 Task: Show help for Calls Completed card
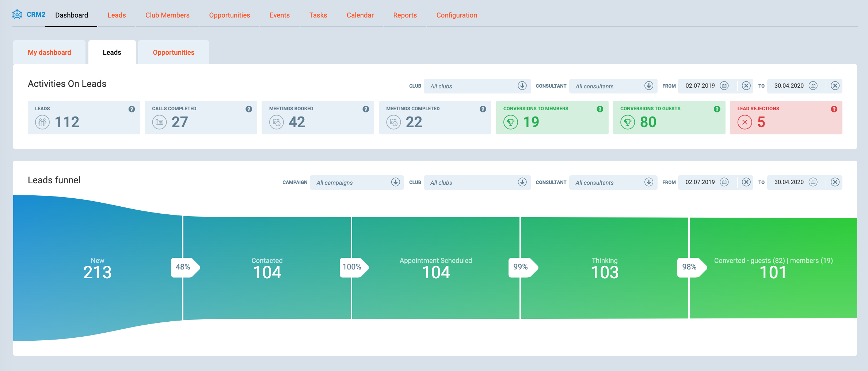click(x=248, y=109)
